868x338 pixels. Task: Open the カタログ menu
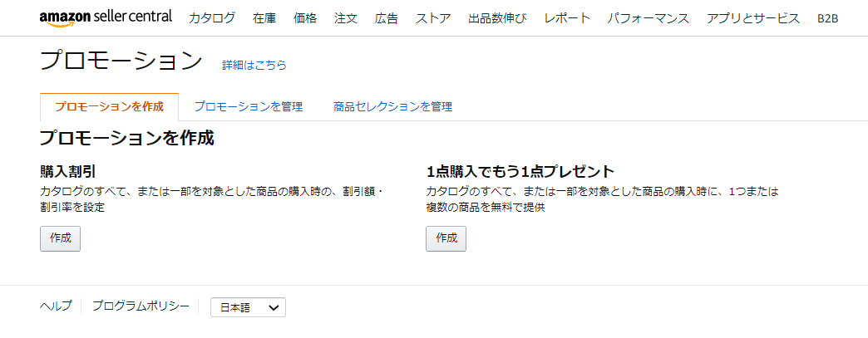211,18
